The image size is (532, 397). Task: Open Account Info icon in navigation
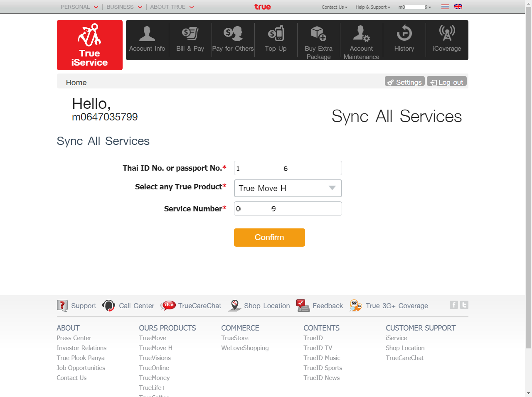pos(147,34)
